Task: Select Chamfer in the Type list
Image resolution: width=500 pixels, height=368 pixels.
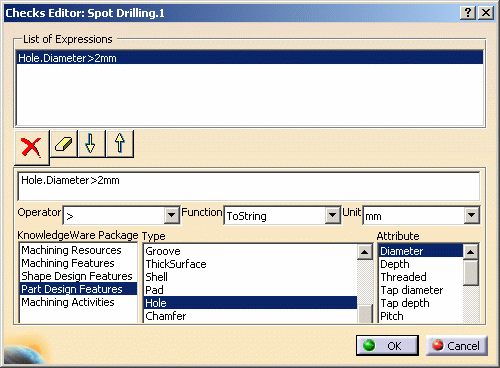Action: [166, 316]
